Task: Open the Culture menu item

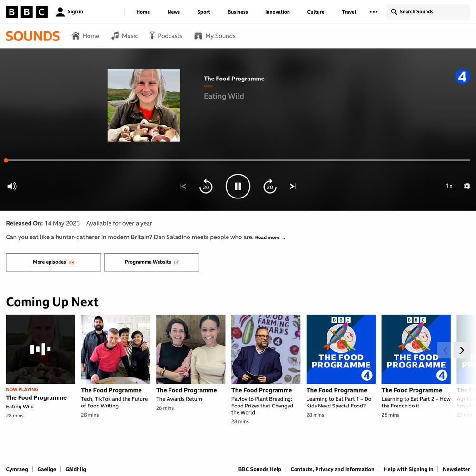Action: (x=316, y=12)
